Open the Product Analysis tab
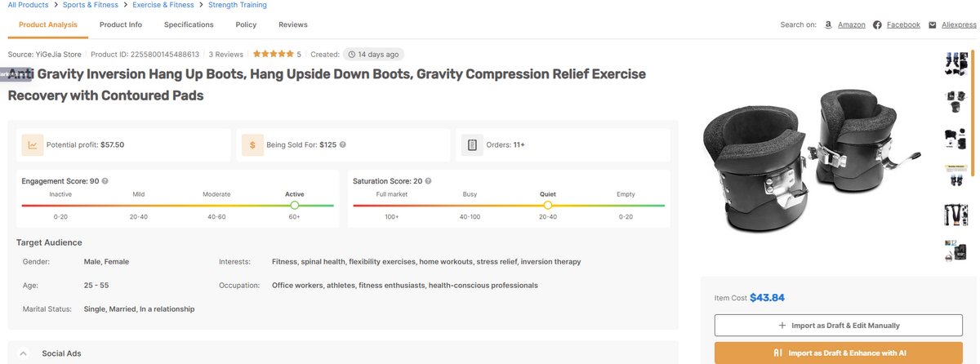The height and width of the screenshot is (364, 980). click(x=48, y=24)
